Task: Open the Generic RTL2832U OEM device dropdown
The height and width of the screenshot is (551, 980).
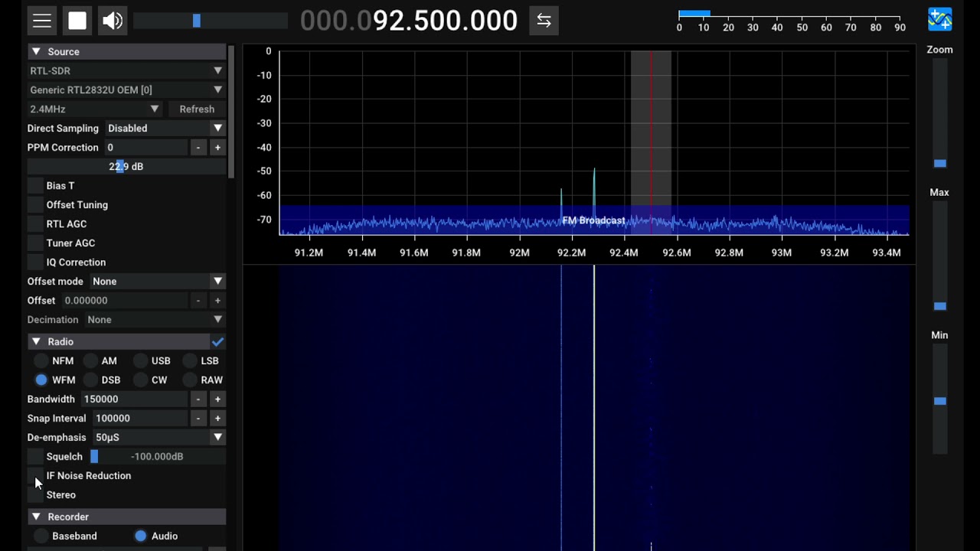Action: 126,90
